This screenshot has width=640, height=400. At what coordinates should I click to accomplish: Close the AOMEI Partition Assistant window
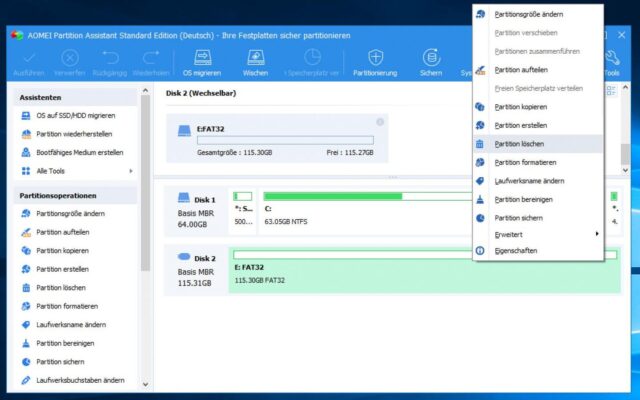(x=622, y=35)
